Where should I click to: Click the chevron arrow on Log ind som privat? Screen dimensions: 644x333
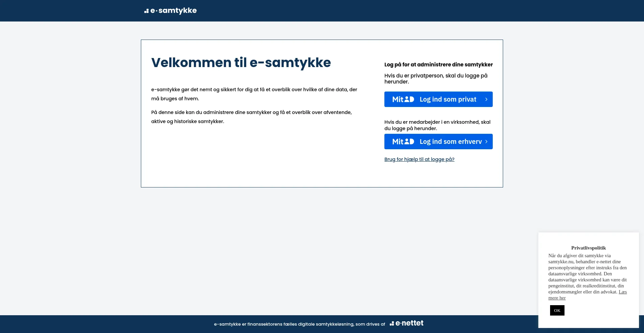[486, 99]
